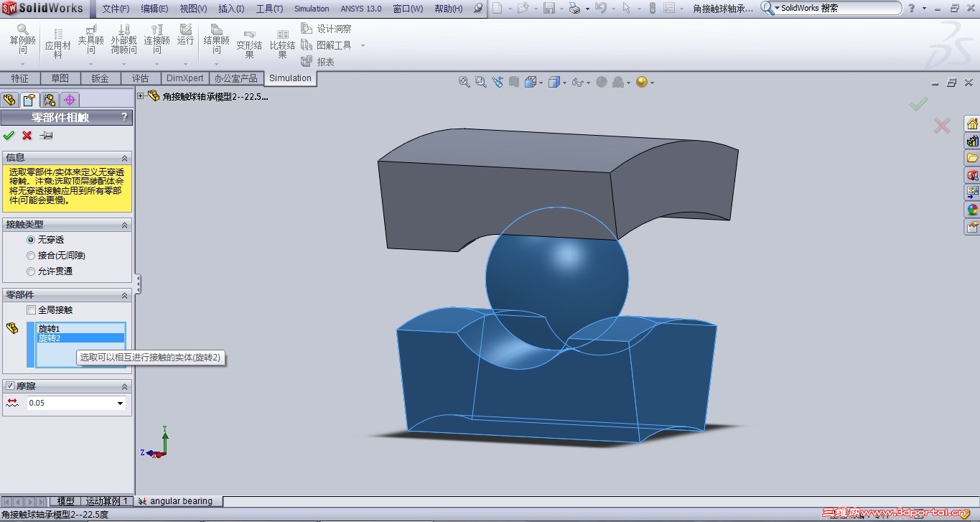
Task: Open the Appearances color-ball task pane icon
Action: click(972, 210)
